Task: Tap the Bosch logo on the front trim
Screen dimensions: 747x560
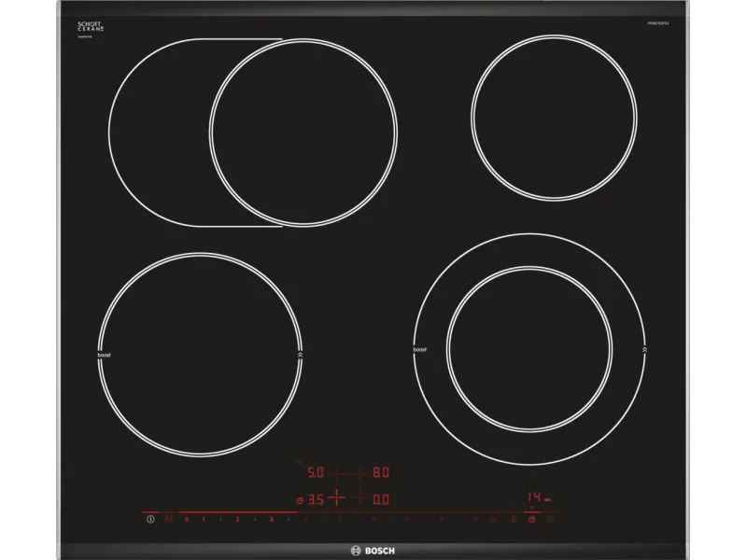Action: coord(373,550)
